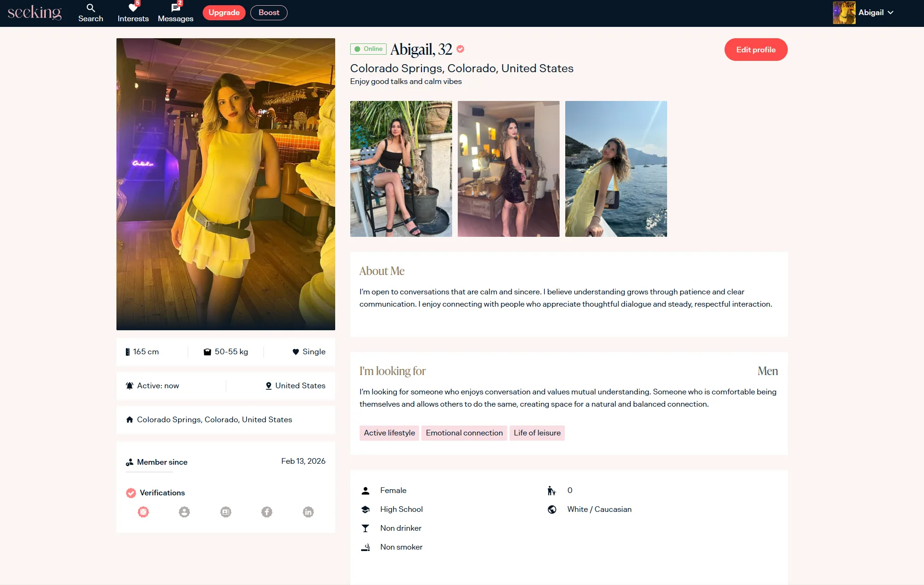The width and height of the screenshot is (924, 585).
Task: Go to Seeking home via logo
Action: (x=34, y=13)
